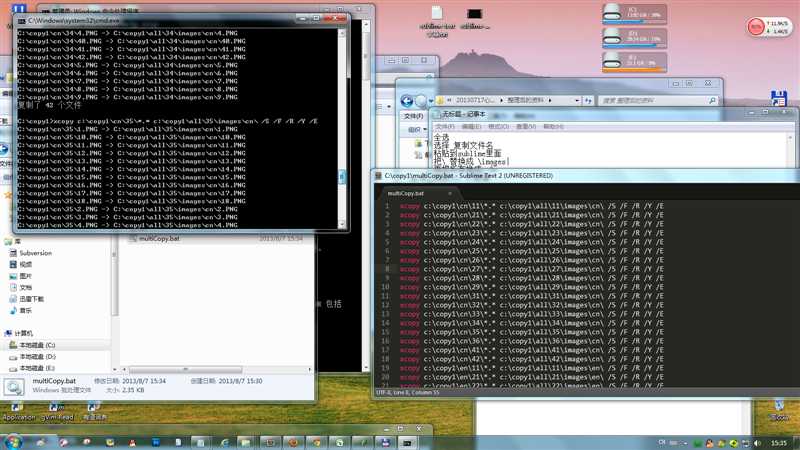This screenshot has height=450, width=800.
Task: Select the 图片 (Pictures) library
Action: pyautogui.click(x=20, y=276)
